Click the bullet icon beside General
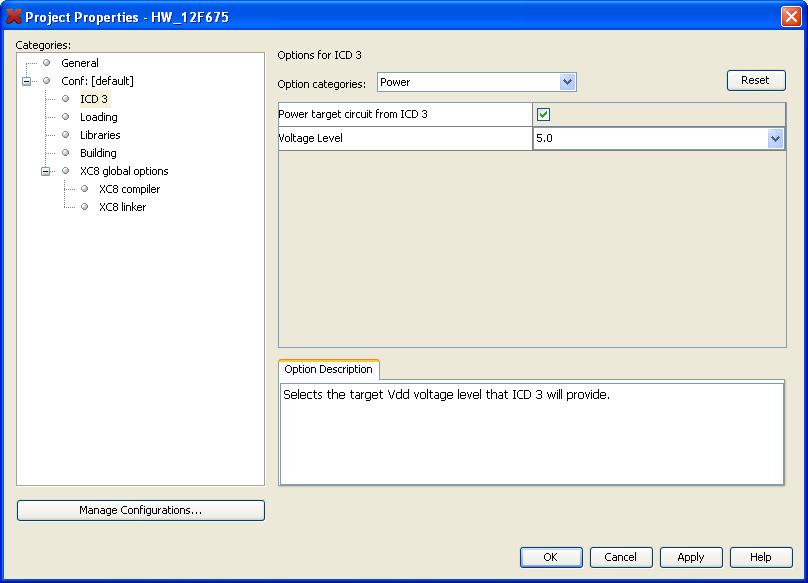Screen dimensions: 808x583 [x=46, y=63]
